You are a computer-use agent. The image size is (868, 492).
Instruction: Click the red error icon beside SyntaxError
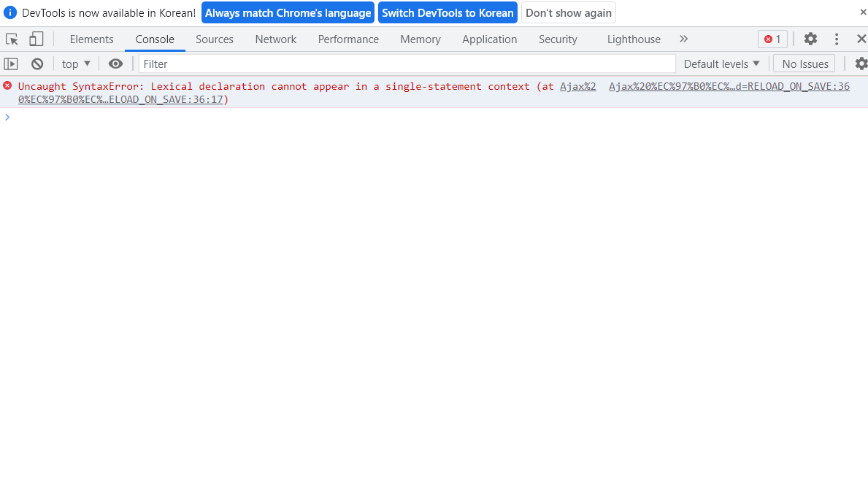point(7,86)
